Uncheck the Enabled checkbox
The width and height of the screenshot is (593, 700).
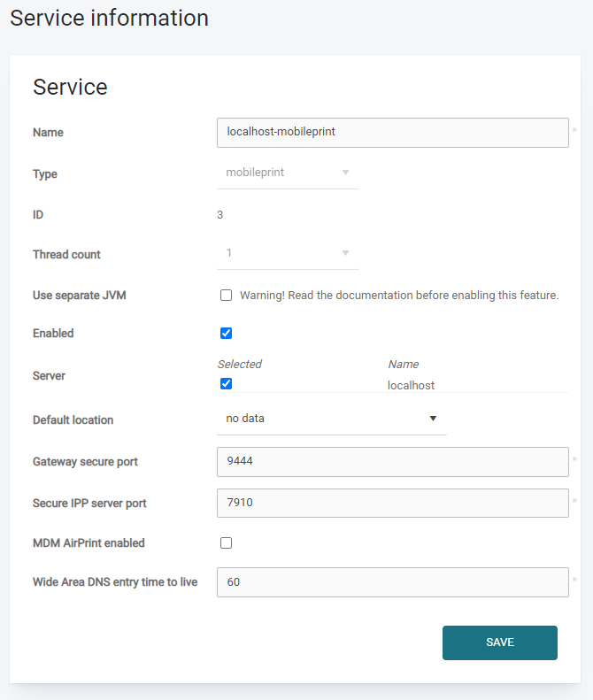tap(226, 334)
